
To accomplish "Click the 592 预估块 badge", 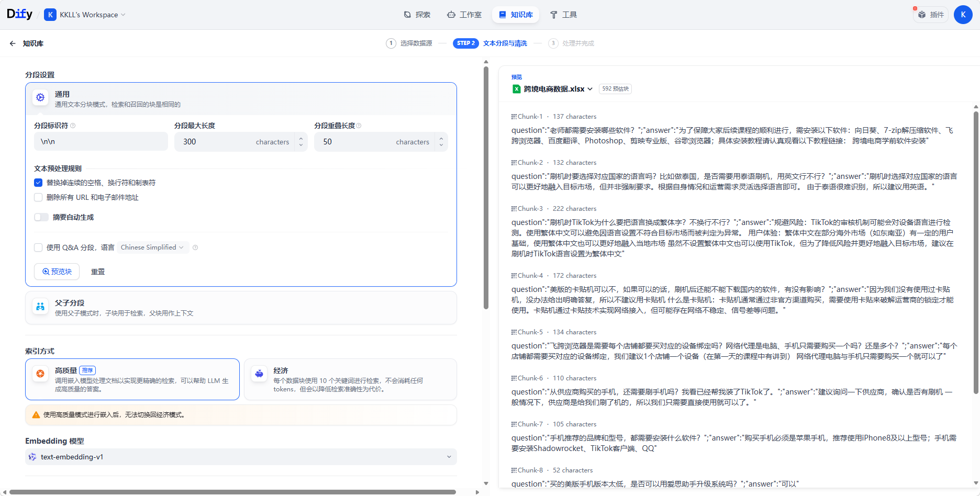I will (x=615, y=89).
